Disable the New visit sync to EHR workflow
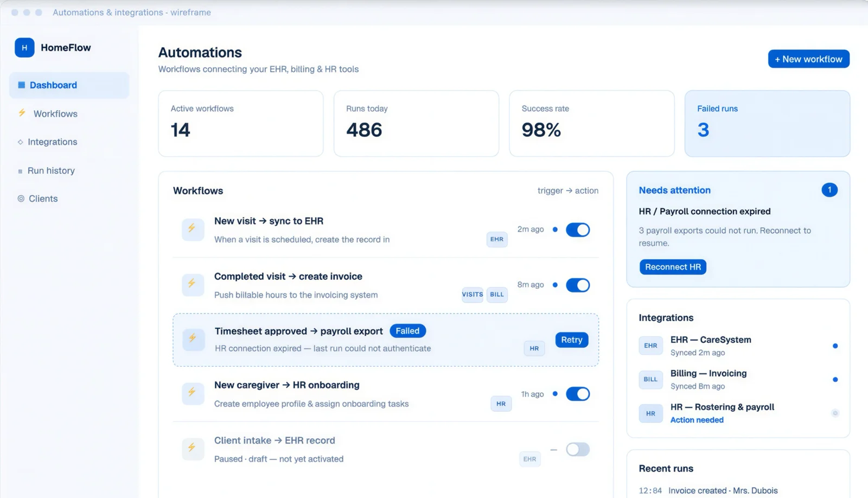Viewport: 868px width, 498px height. [x=578, y=230]
